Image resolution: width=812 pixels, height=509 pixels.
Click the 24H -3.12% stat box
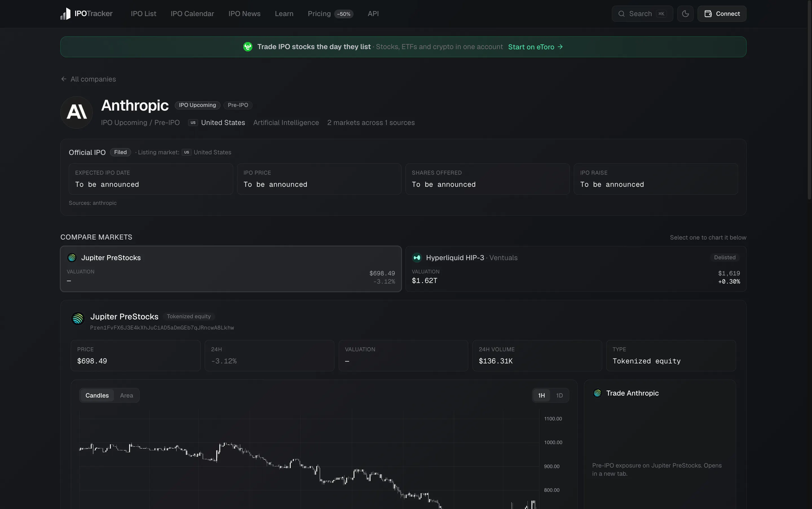click(x=270, y=356)
